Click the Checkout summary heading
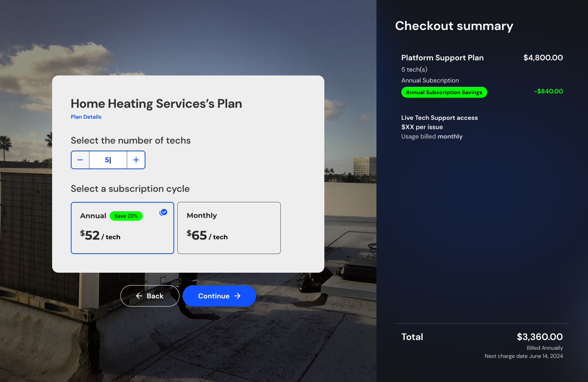 pyautogui.click(x=454, y=26)
